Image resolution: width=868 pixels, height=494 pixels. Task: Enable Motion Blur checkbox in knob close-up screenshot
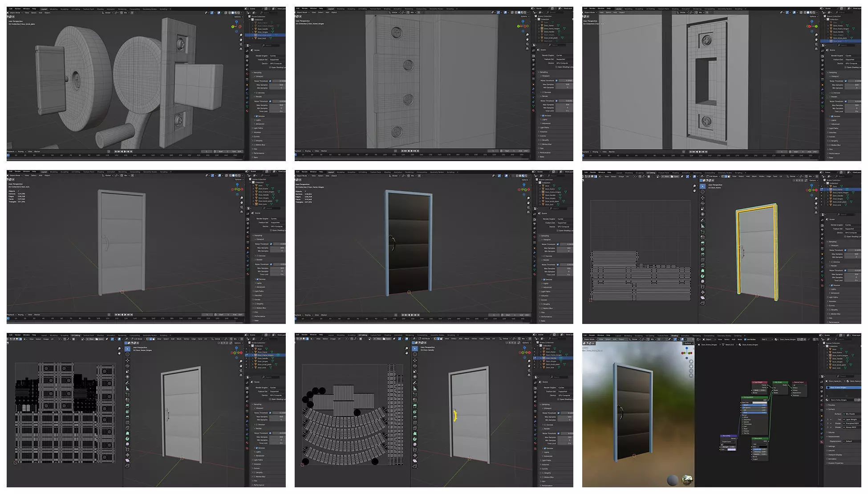pos(255,145)
